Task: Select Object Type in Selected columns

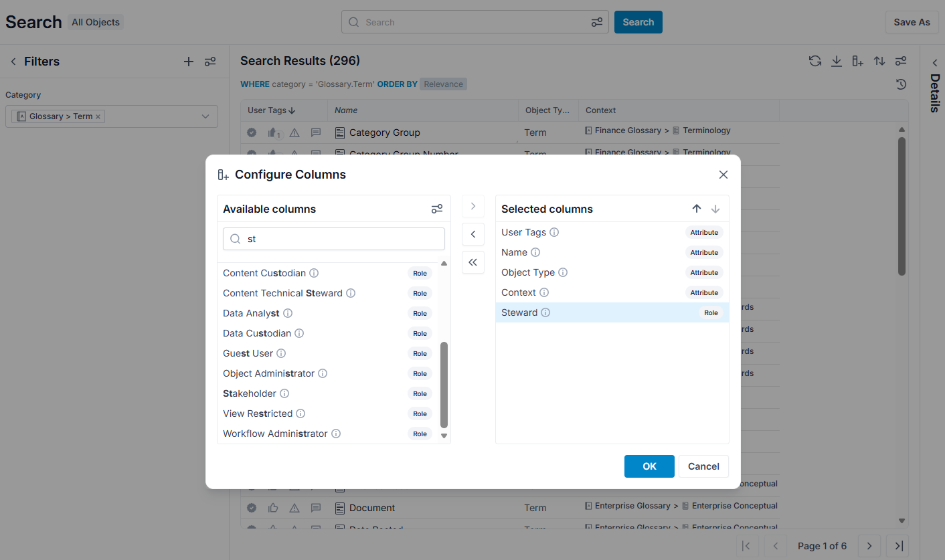Action: pos(612,272)
